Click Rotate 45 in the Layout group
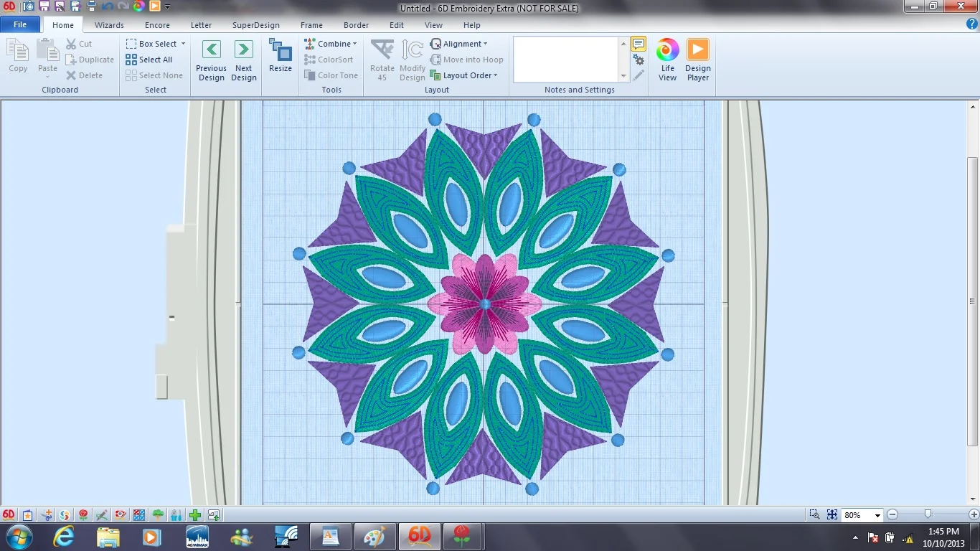Screen dimensions: 980x551 tap(382, 60)
